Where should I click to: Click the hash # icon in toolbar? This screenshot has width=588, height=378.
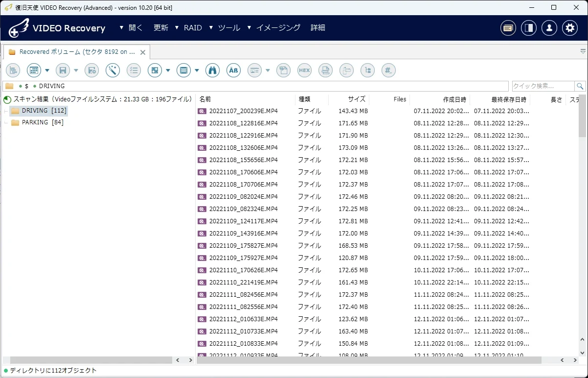388,71
